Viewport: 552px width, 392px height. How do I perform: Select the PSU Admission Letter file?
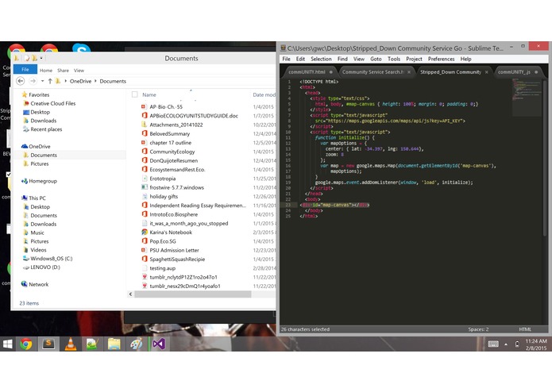click(x=174, y=250)
